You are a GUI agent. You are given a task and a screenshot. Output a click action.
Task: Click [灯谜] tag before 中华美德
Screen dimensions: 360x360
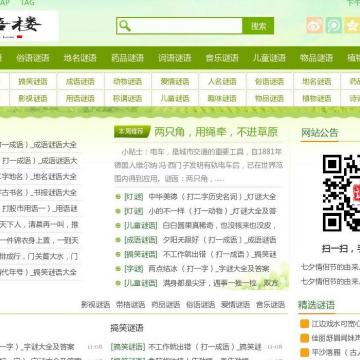point(134,197)
